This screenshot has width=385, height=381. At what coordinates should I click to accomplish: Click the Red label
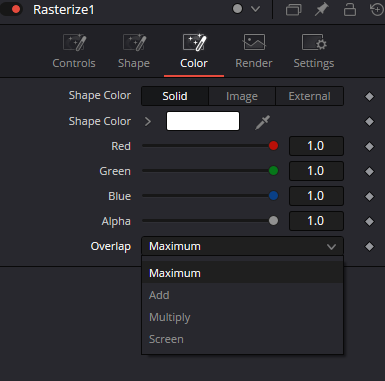[121, 146]
